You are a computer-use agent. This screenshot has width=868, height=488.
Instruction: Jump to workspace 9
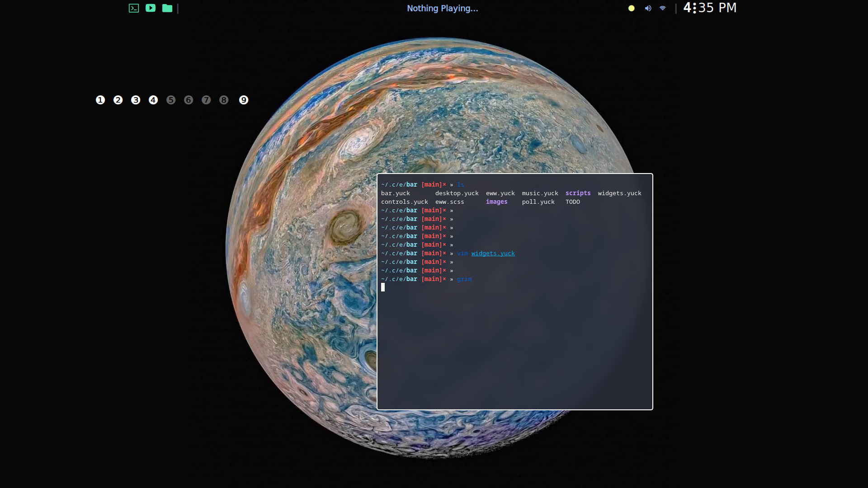244,100
